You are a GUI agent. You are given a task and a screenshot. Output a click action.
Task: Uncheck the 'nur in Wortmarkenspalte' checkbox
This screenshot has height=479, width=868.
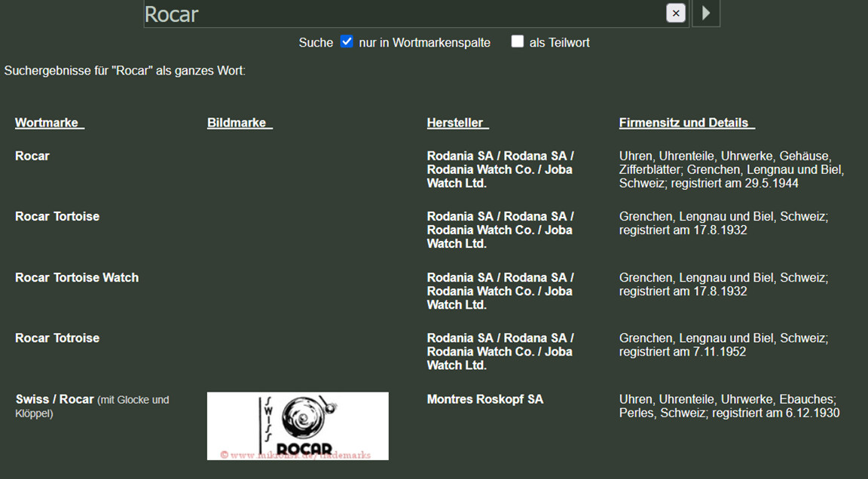point(347,41)
